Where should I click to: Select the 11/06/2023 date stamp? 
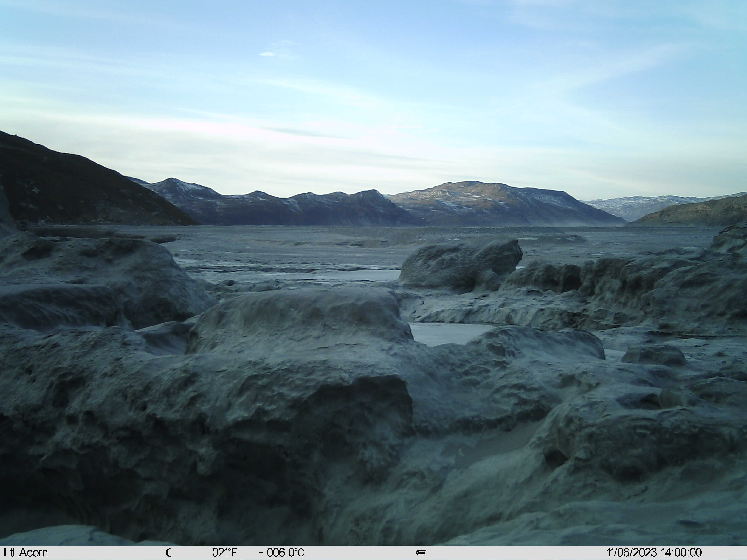pyautogui.click(x=632, y=553)
